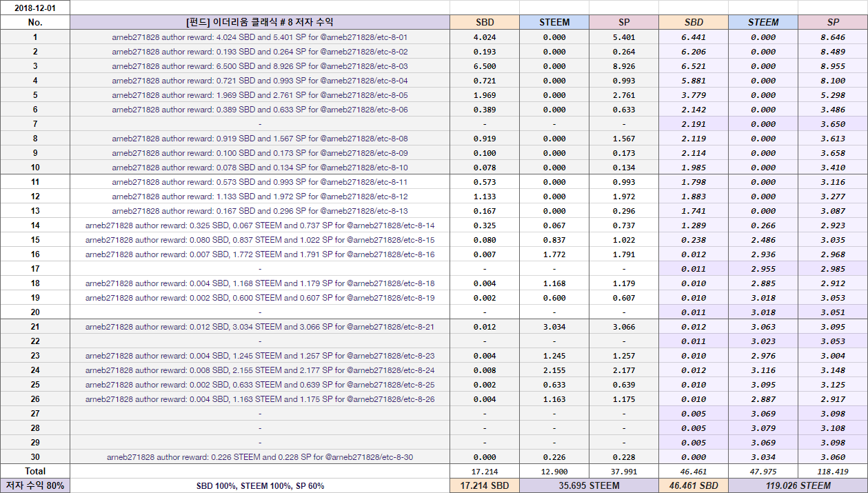Select the blue STEEM header cell
This screenshot has width=868, height=493.
point(554,22)
